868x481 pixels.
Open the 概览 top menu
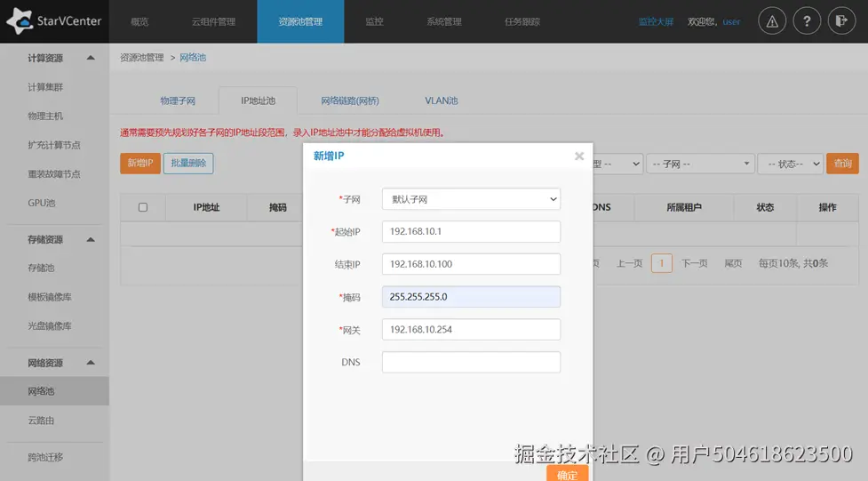(x=139, y=21)
